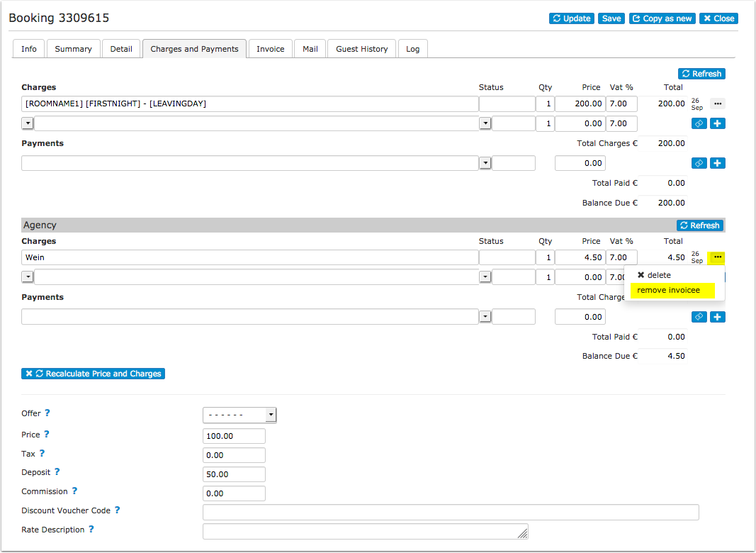Click Recalculate Price and Charges button
756x553 pixels.
[x=93, y=374]
